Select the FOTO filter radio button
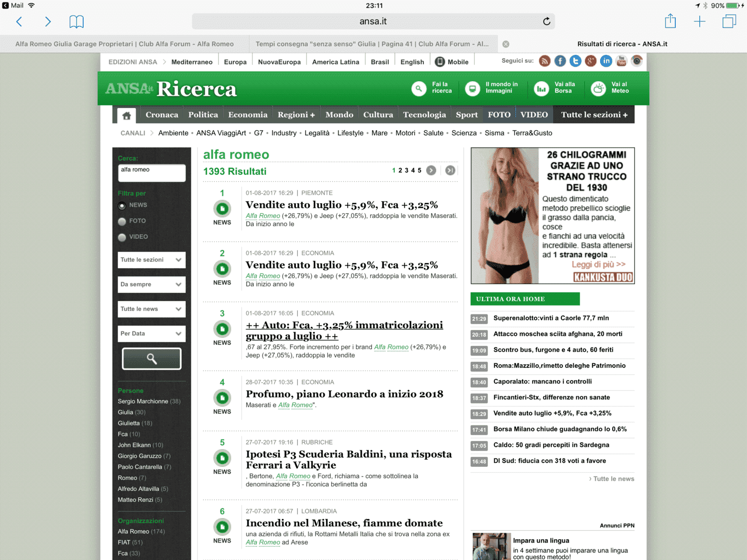747x560 pixels. (122, 221)
